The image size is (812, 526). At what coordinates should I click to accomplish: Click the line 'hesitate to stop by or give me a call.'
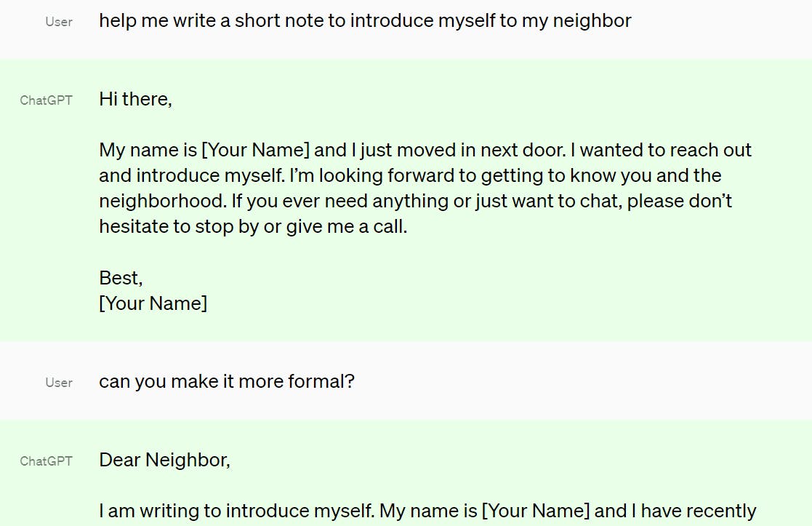pyautogui.click(x=253, y=226)
